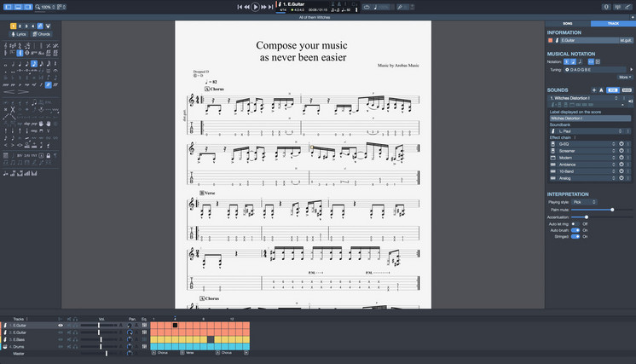This screenshot has height=364, width=636.
Task: Click the E.Bass track clef icon
Action: pos(6,339)
